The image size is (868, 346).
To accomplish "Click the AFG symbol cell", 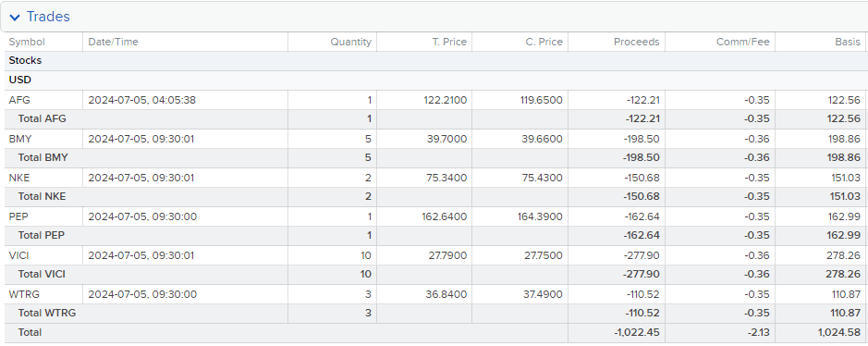I will (x=19, y=100).
